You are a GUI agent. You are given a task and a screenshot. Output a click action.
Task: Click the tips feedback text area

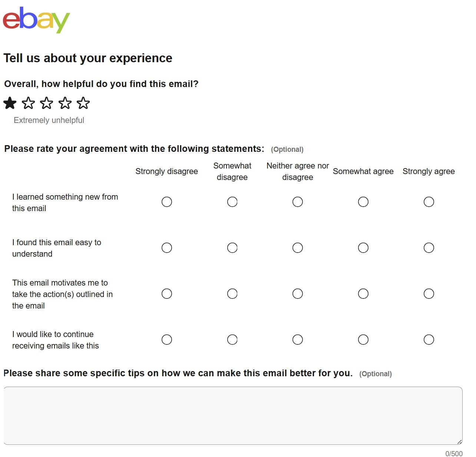coord(233,416)
